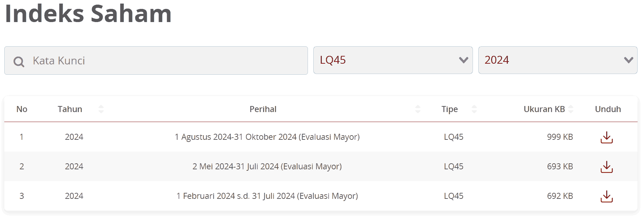Click the Ukuran KB column header
The height and width of the screenshot is (217, 644).
(x=544, y=109)
